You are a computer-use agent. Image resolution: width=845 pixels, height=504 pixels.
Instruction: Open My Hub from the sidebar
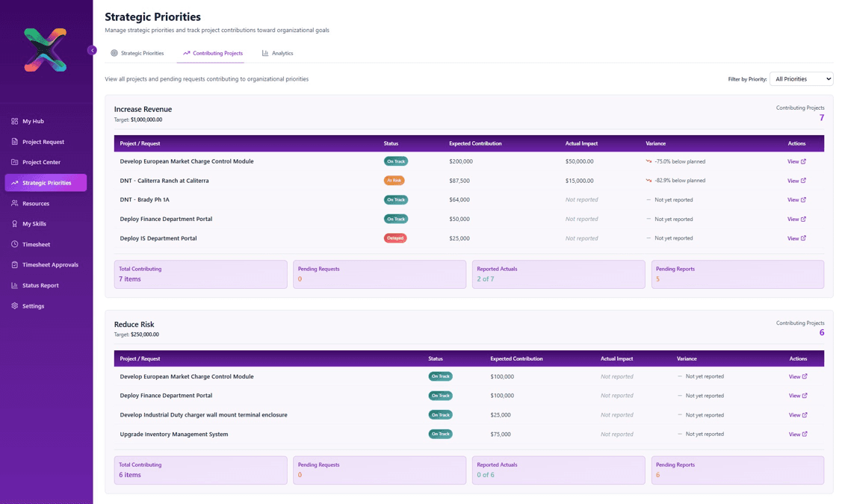point(14,121)
